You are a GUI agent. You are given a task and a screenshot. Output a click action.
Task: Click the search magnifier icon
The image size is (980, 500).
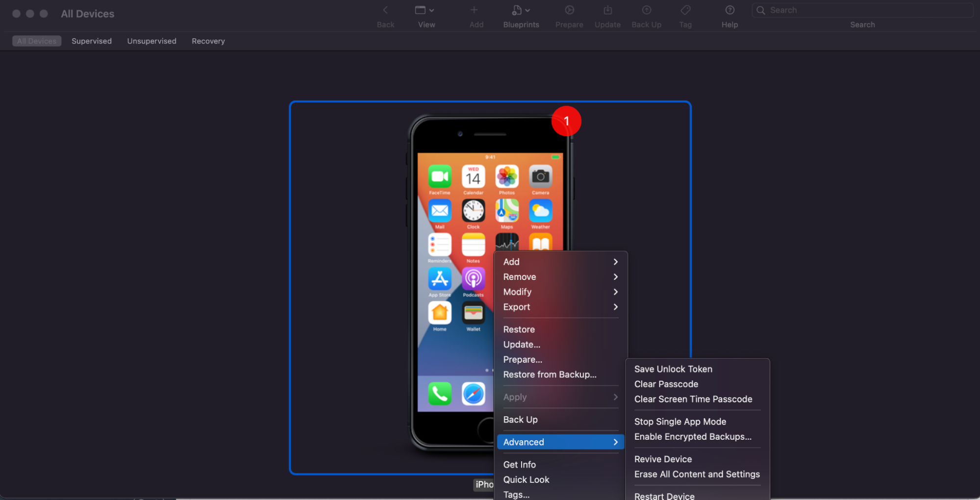(760, 10)
